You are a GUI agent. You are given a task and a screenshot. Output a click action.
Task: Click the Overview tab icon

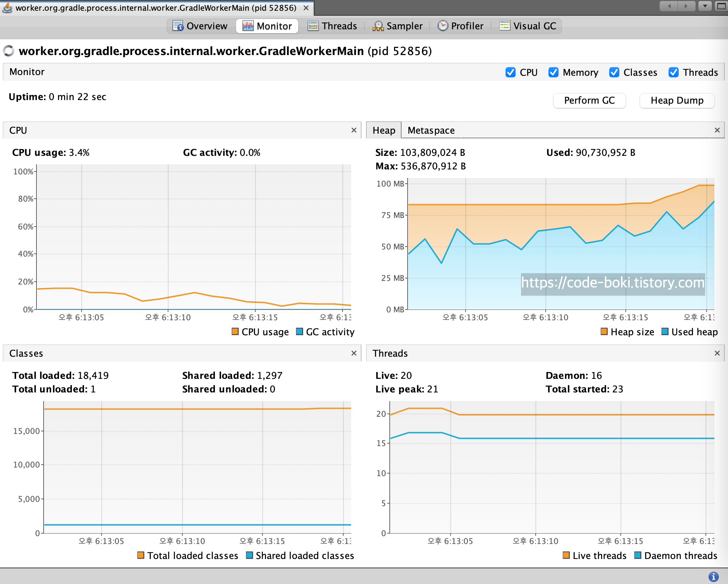click(178, 26)
